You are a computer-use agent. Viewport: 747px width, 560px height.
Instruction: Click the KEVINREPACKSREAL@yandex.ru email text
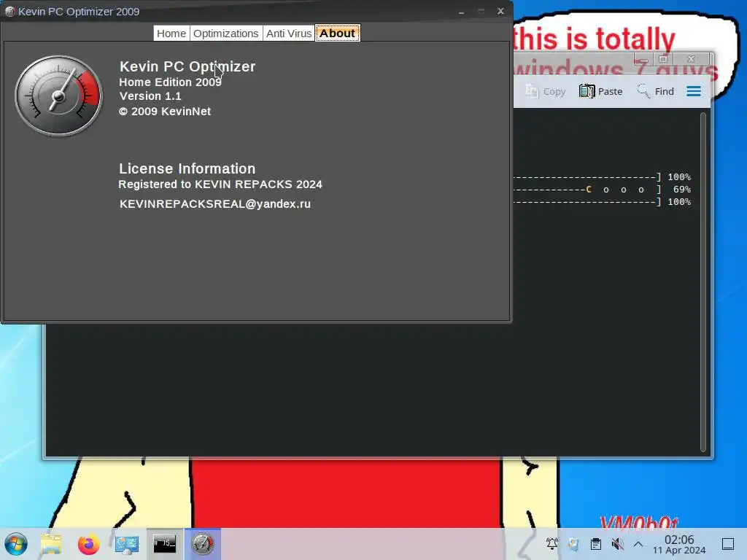coord(215,204)
